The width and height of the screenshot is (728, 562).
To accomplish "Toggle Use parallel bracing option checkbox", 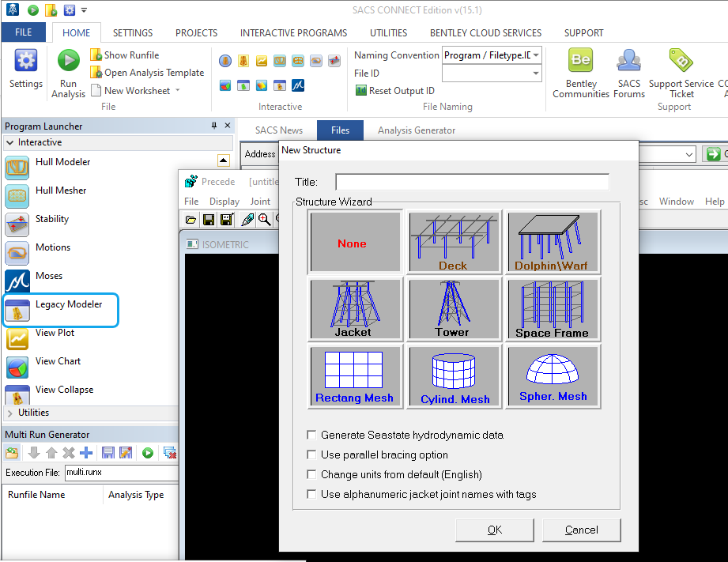I will tap(311, 455).
